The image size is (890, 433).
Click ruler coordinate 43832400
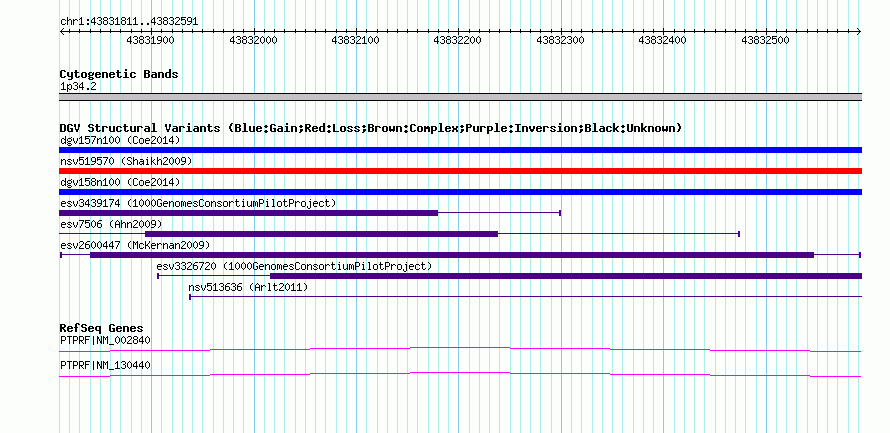(x=663, y=40)
